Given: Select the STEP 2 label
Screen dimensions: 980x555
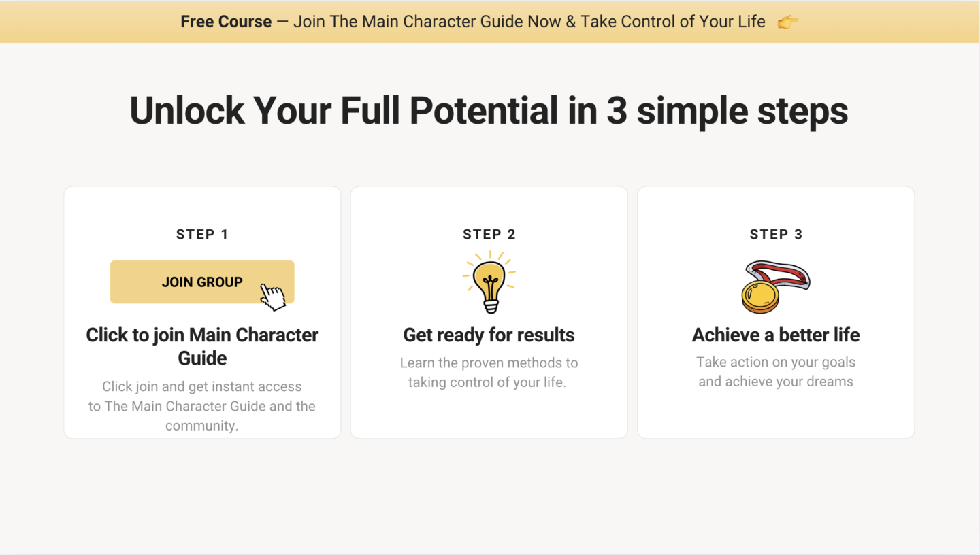Looking at the screenshot, I should (489, 235).
